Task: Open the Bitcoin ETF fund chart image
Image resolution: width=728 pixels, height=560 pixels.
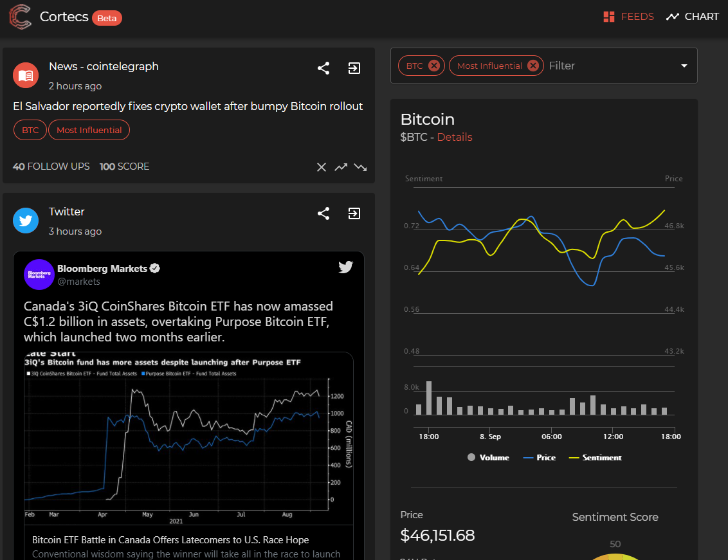Action: click(188, 438)
